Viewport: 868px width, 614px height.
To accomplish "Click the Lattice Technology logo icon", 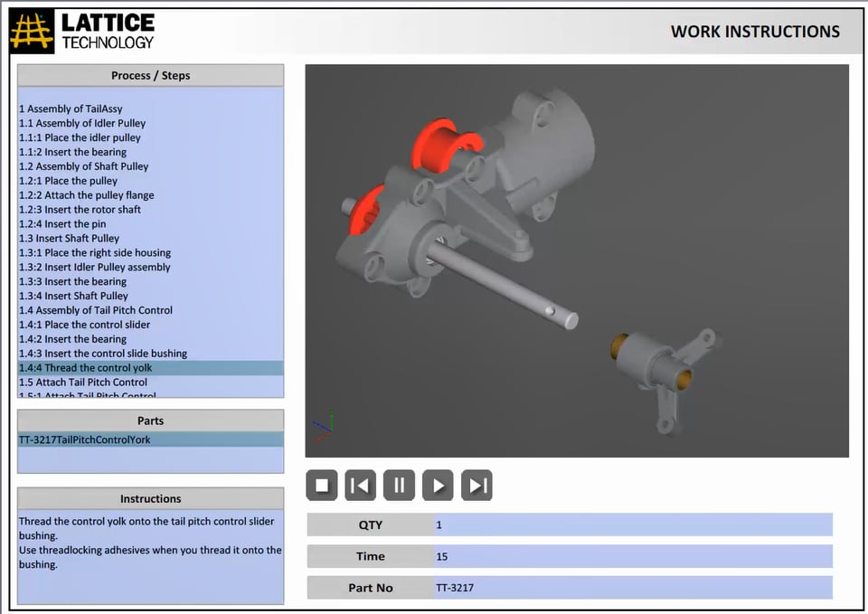I will click(x=33, y=30).
